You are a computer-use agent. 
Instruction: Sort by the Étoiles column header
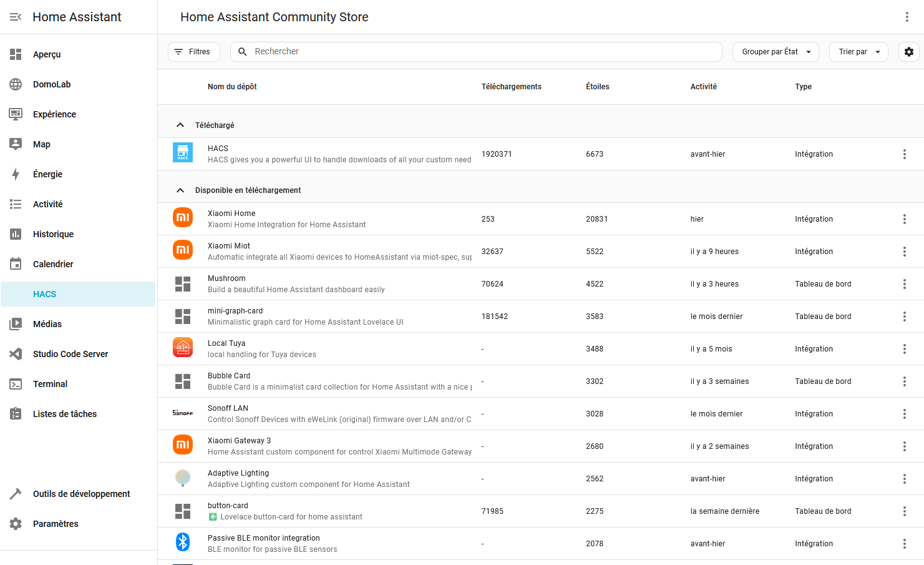tap(597, 87)
